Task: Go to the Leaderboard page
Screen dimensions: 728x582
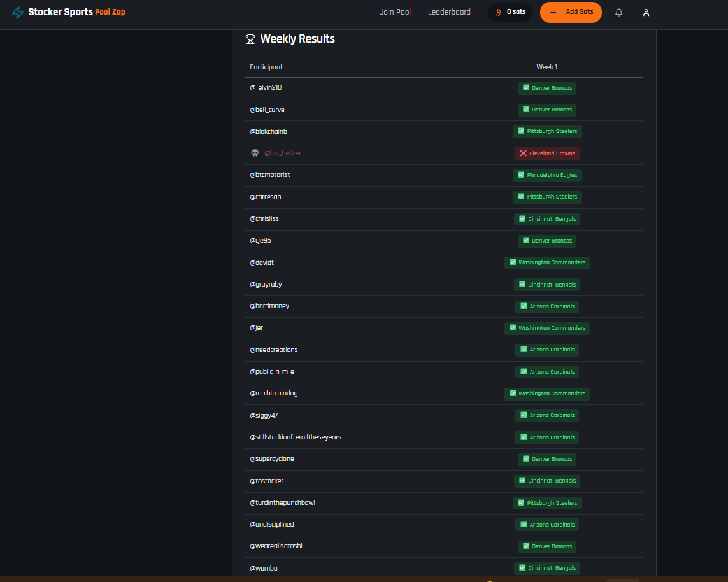Action: (x=449, y=12)
